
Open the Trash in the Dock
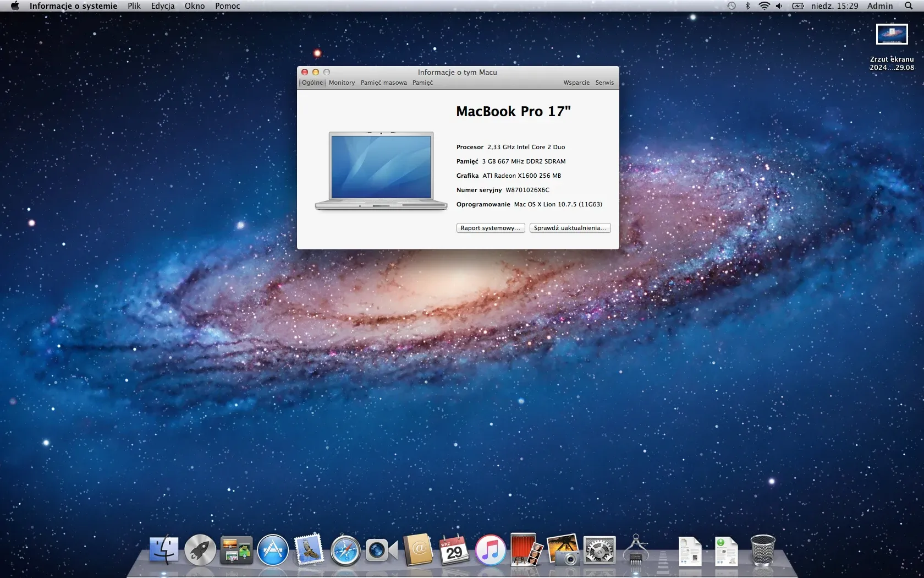pos(763,550)
